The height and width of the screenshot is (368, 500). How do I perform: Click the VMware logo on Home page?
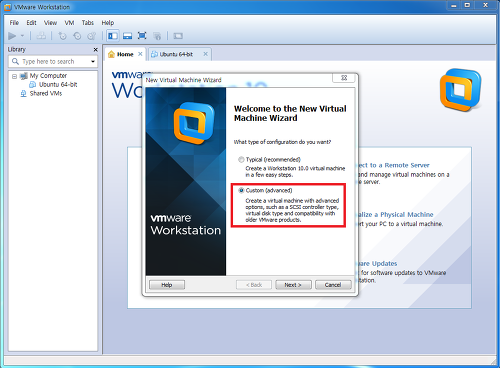click(460, 90)
